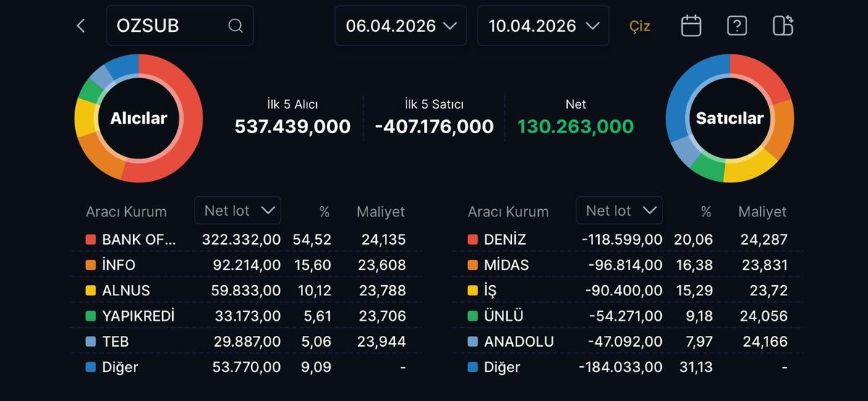Open the end date 10.04.2026 dropdown

(543, 26)
